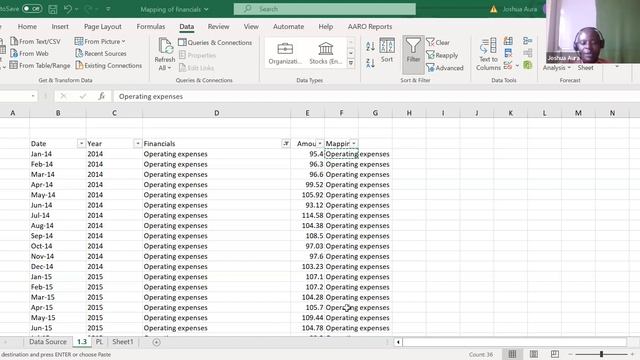The height and width of the screenshot is (360, 640).
Task: Clear the current filter
Action: click(438, 42)
